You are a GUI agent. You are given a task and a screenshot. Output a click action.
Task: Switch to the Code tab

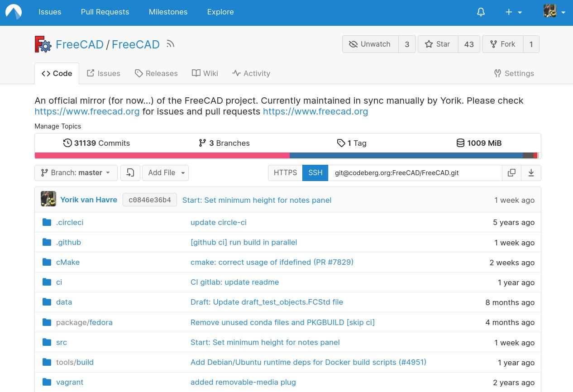(x=57, y=73)
